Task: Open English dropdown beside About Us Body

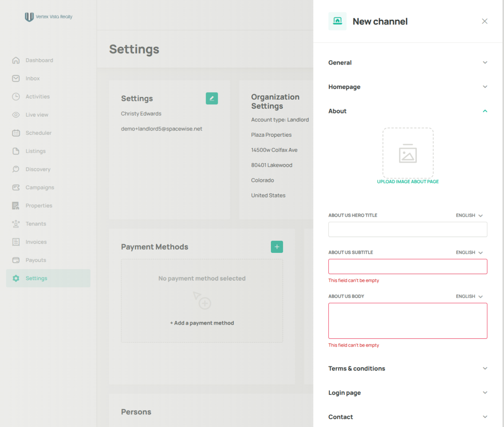Action: point(469,296)
